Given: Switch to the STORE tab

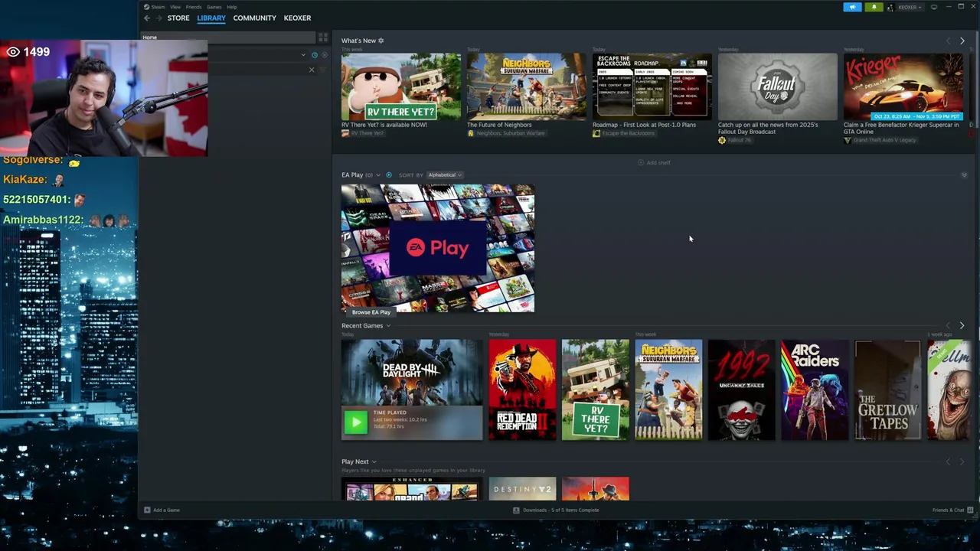Looking at the screenshot, I should (x=178, y=18).
